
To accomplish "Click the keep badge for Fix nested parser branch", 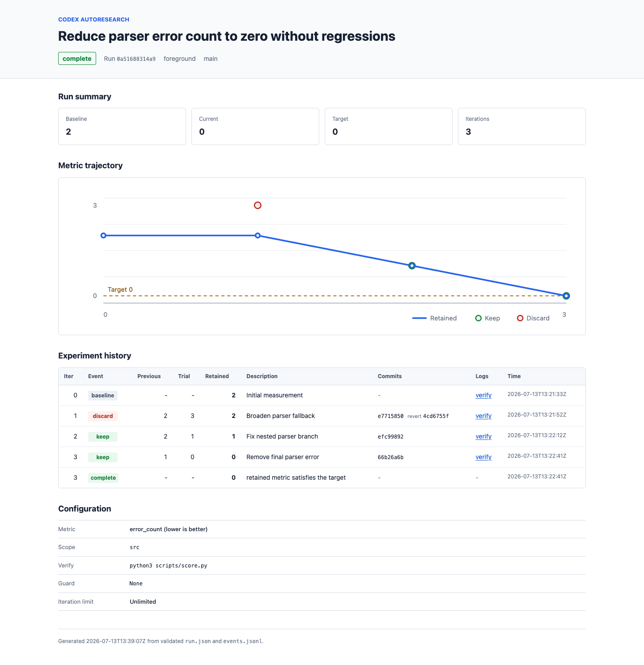I will (103, 437).
